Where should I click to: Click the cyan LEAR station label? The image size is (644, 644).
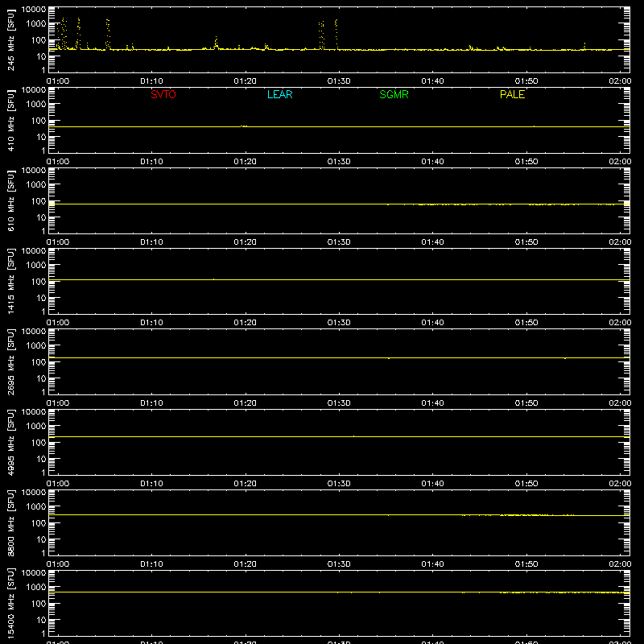(x=279, y=94)
